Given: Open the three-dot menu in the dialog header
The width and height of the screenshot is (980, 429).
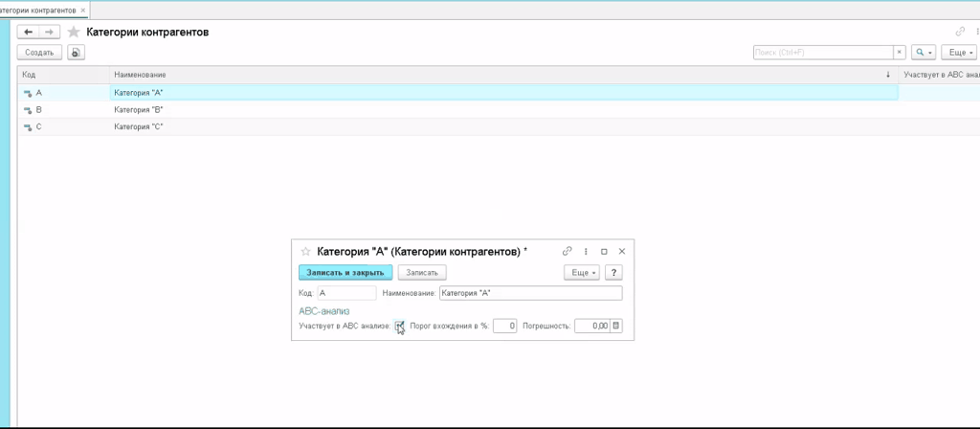Looking at the screenshot, I should pos(586,251).
